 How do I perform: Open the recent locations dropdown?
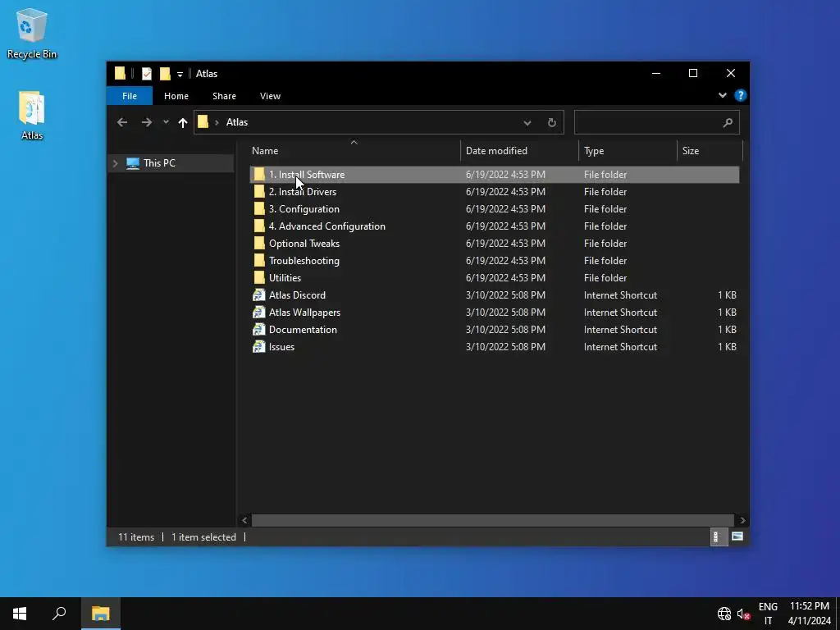point(166,122)
